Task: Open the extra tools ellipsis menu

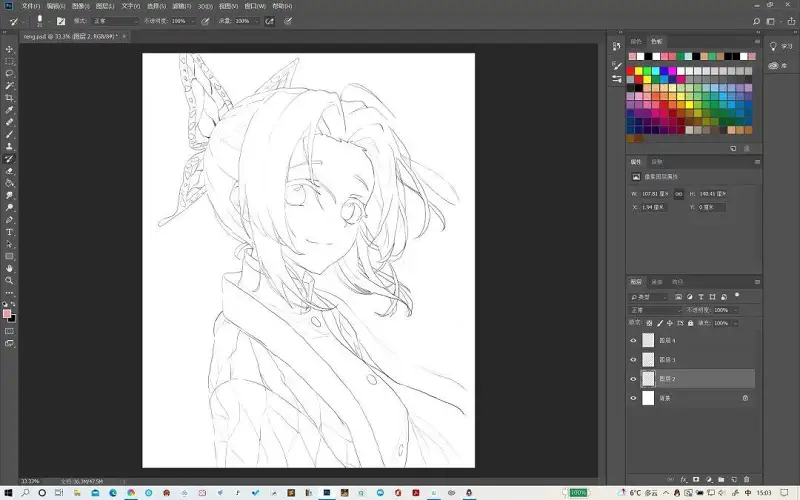Action: click(9, 293)
